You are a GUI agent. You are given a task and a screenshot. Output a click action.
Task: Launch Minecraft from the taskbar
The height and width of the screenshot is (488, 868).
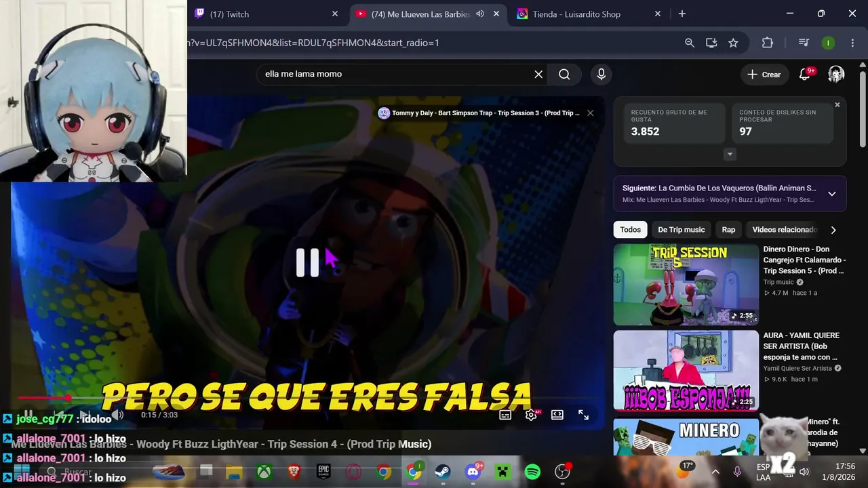coord(502,472)
